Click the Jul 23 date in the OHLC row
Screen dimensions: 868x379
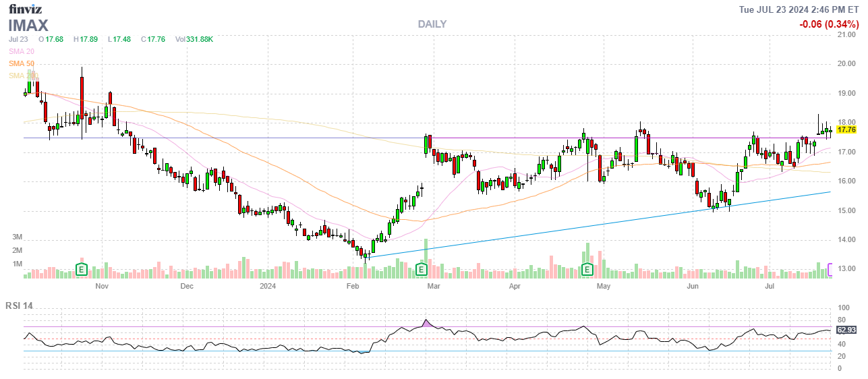point(18,39)
